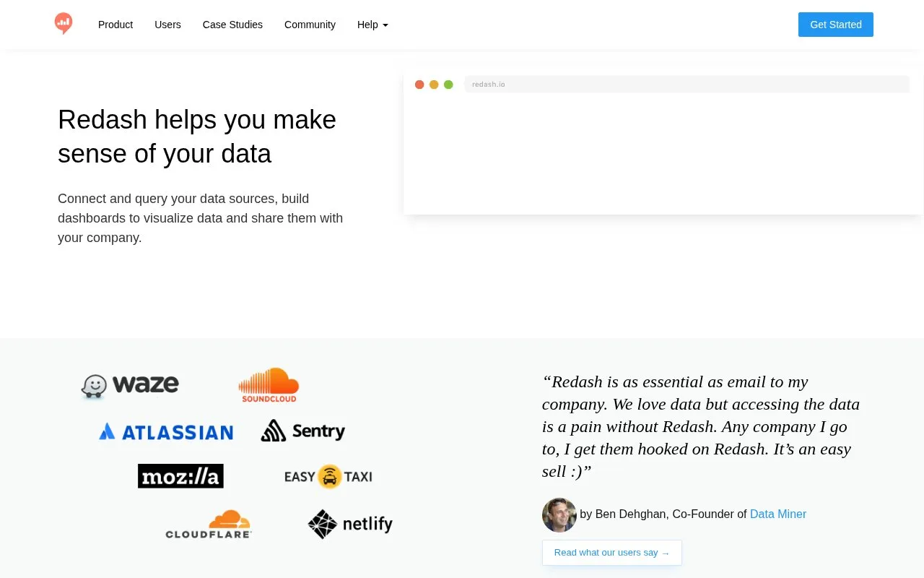Go to the Users page
924x578 pixels.
[x=167, y=25]
